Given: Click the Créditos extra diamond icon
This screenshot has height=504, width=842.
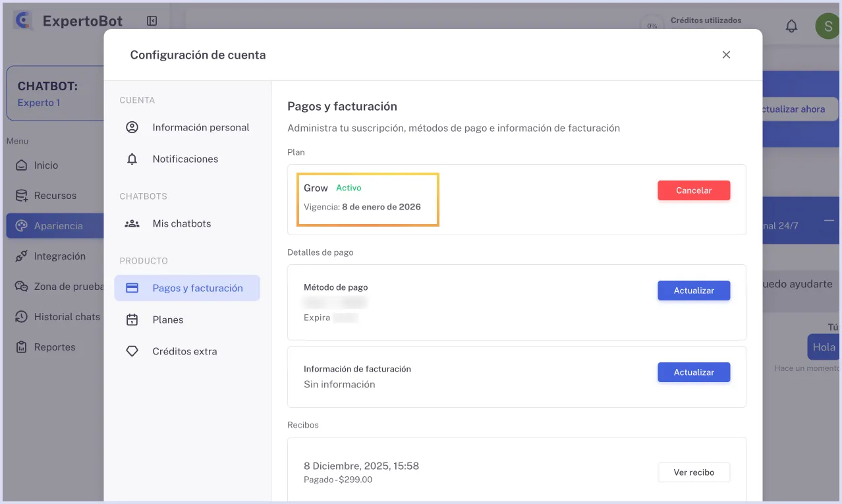Looking at the screenshot, I should (x=132, y=351).
